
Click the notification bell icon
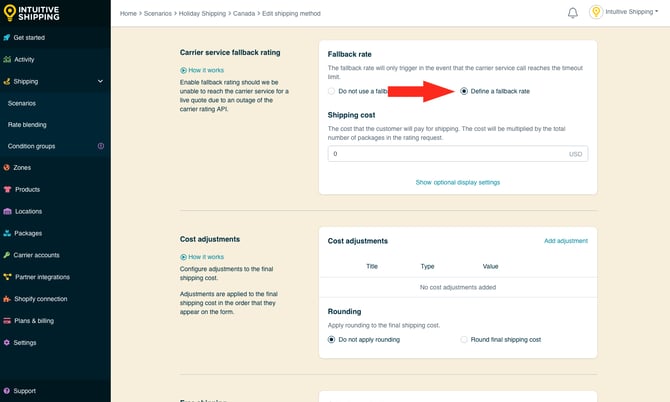coord(573,13)
